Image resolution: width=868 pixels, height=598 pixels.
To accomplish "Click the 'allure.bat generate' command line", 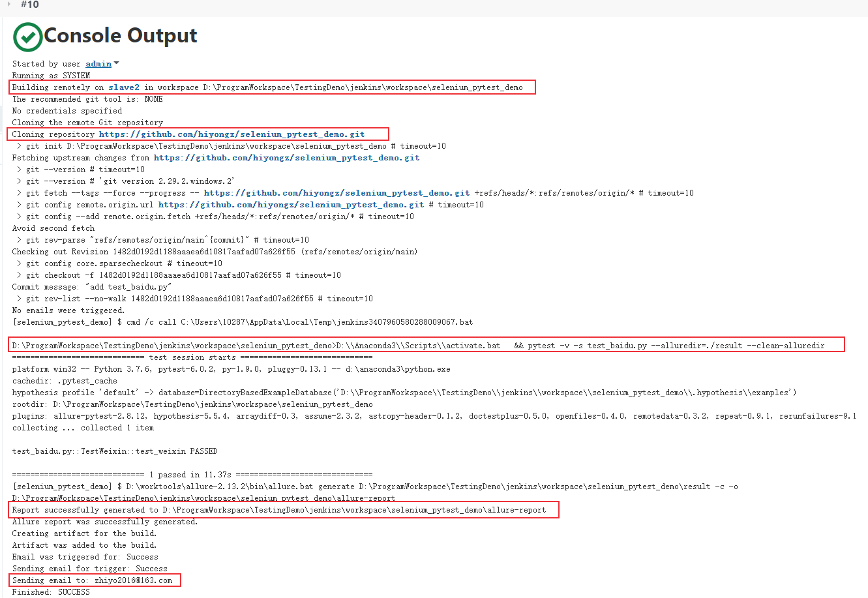I will click(x=375, y=486).
